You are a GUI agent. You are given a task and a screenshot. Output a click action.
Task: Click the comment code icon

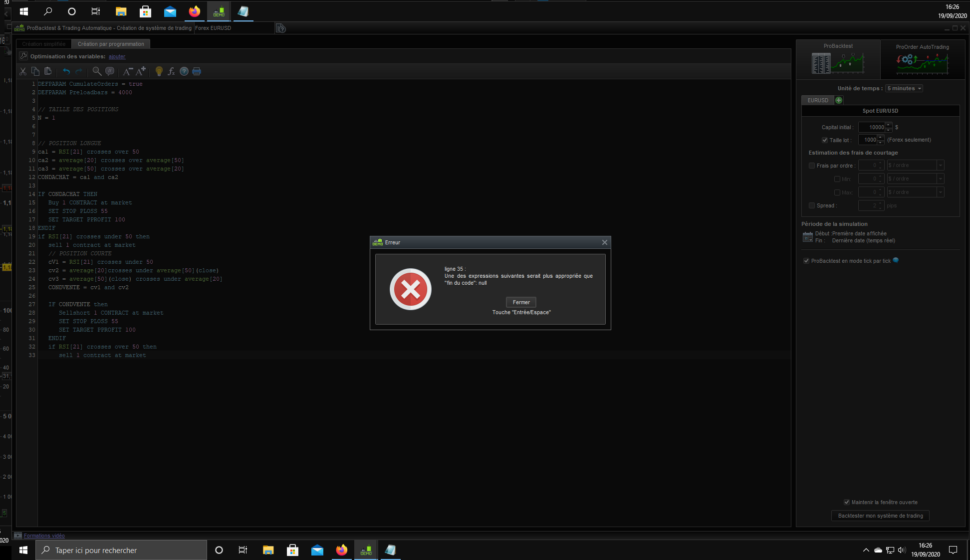110,71
